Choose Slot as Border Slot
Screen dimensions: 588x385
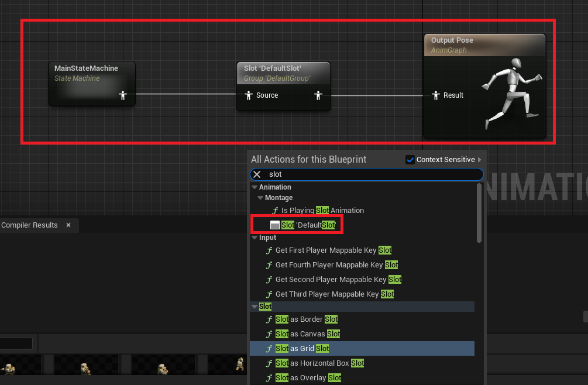[x=307, y=319]
